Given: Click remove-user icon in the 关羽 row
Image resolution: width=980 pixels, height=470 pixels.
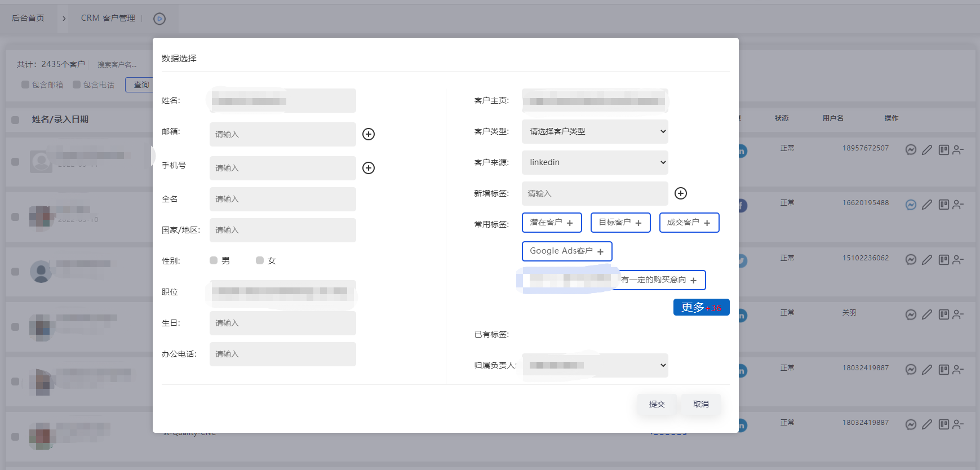Looking at the screenshot, I should (x=958, y=314).
